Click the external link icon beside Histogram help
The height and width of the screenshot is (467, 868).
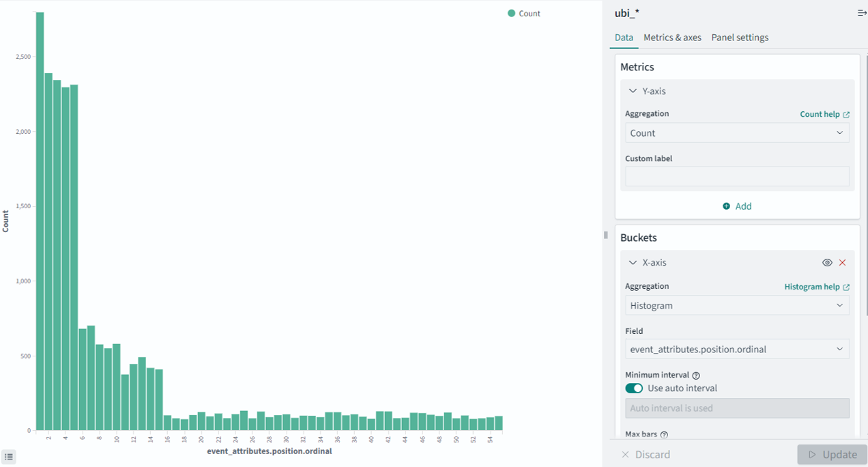point(846,287)
